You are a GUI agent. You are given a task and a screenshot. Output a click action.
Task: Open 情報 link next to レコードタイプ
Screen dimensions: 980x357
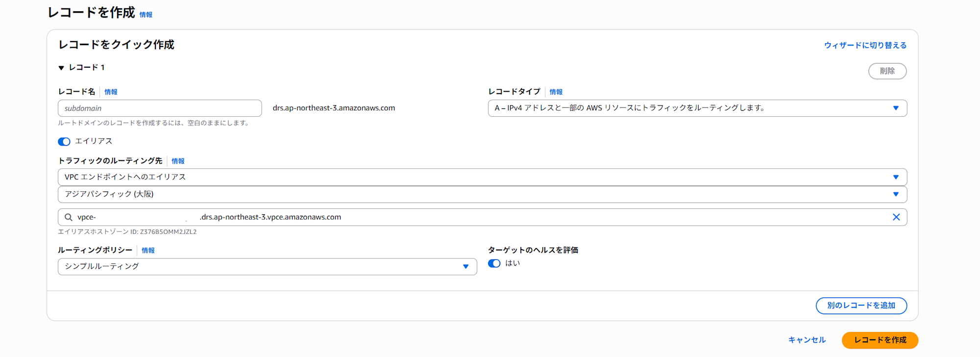tap(556, 92)
